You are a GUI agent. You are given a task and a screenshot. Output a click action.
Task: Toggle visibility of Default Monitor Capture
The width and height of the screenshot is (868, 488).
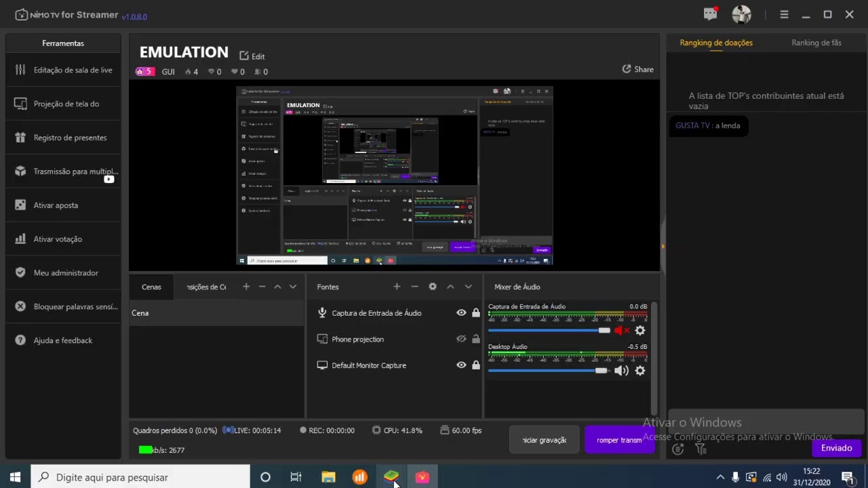pyautogui.click(x=461, y=365)
